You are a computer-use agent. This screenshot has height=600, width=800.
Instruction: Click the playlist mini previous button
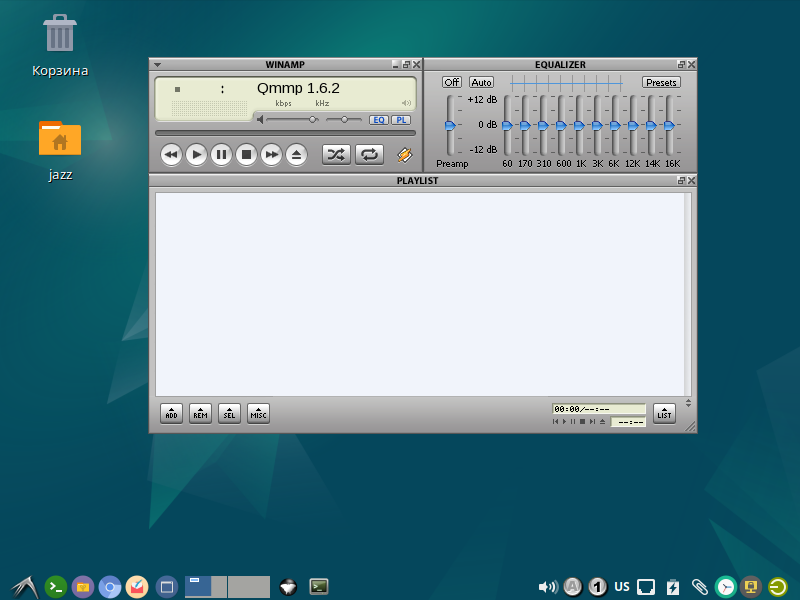[556, 421]
